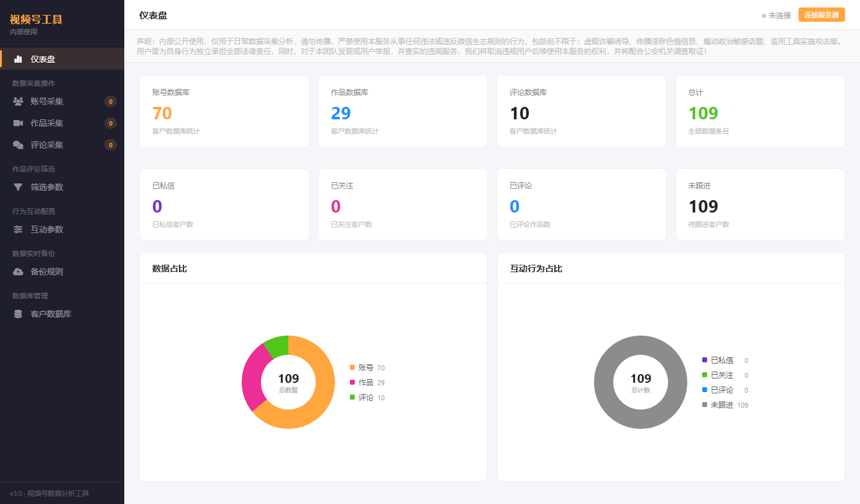Toggle 已评论 legend swatch

pyautogui.click(x=705, y=390)
